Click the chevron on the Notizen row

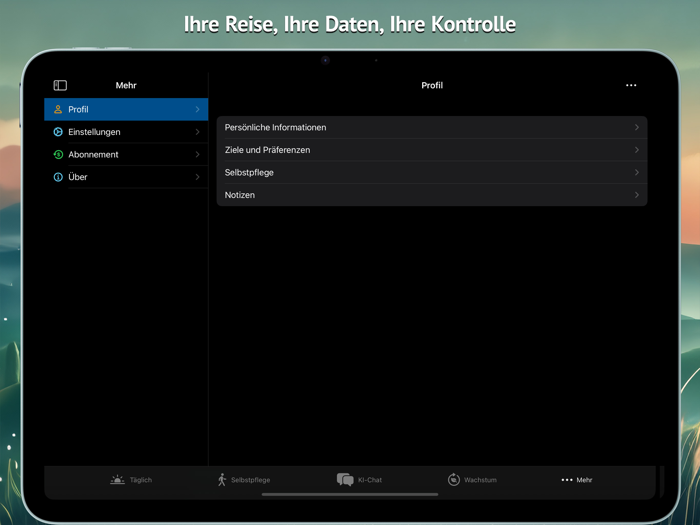tap(637, 195)
